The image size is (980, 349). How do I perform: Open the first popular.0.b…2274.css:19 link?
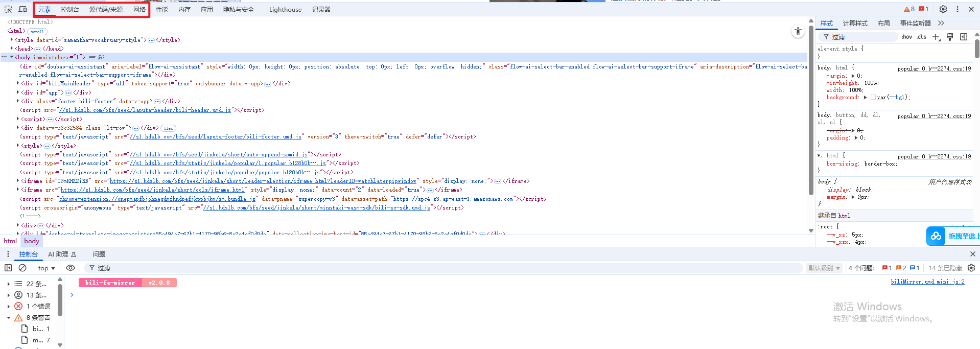(934, 68)
